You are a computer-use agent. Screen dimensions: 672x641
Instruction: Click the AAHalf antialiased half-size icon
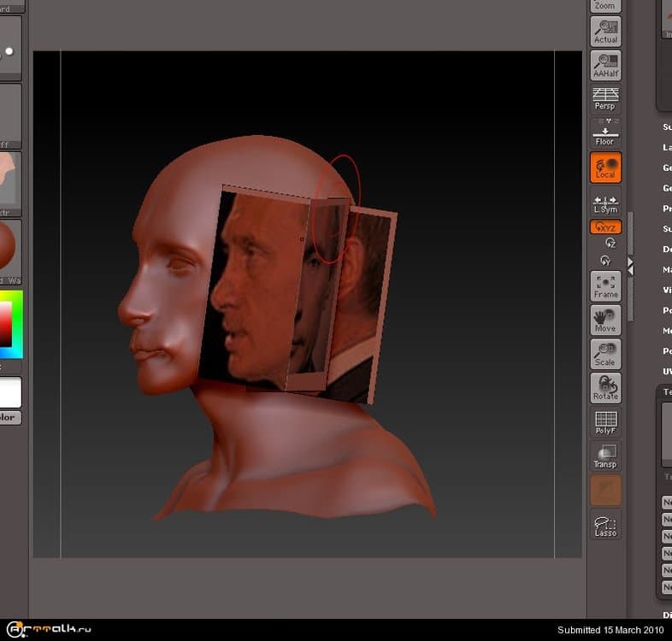tap(605, 66)
